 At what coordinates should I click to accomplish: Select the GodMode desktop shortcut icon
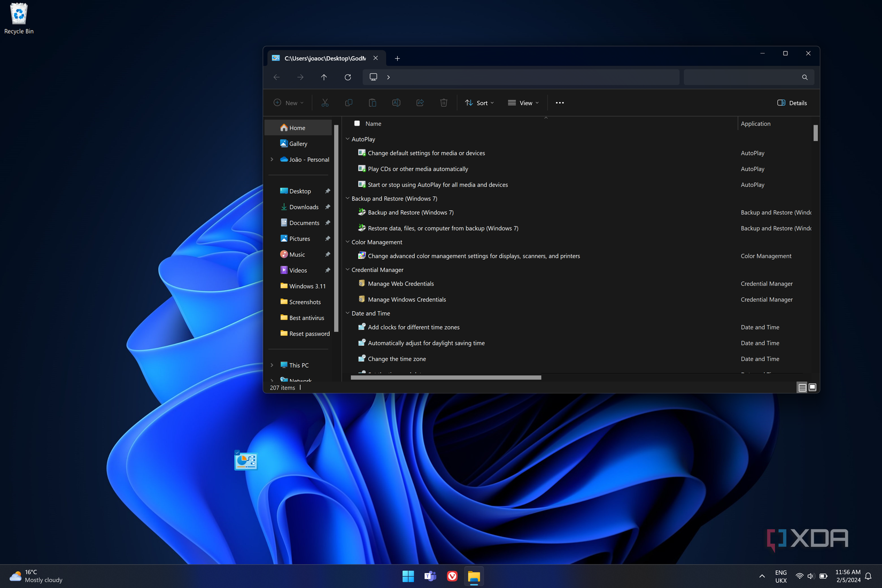[x=246, y=461]
